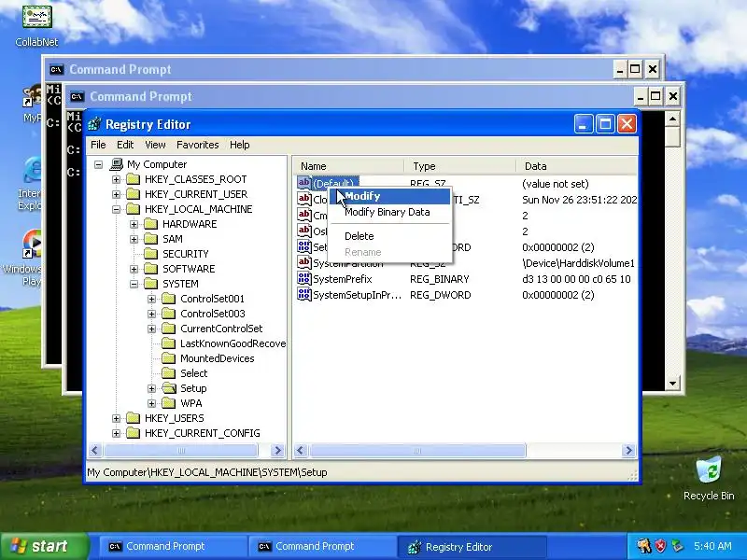
Task: Select the HKEY_CURRENT_USER folder icon
Action: click(x=134, y=194)
